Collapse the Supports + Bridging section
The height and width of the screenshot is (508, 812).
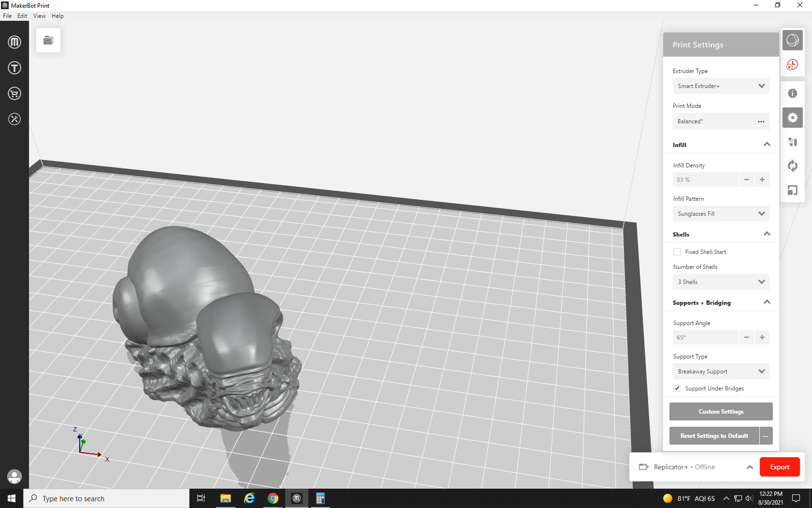767,302
